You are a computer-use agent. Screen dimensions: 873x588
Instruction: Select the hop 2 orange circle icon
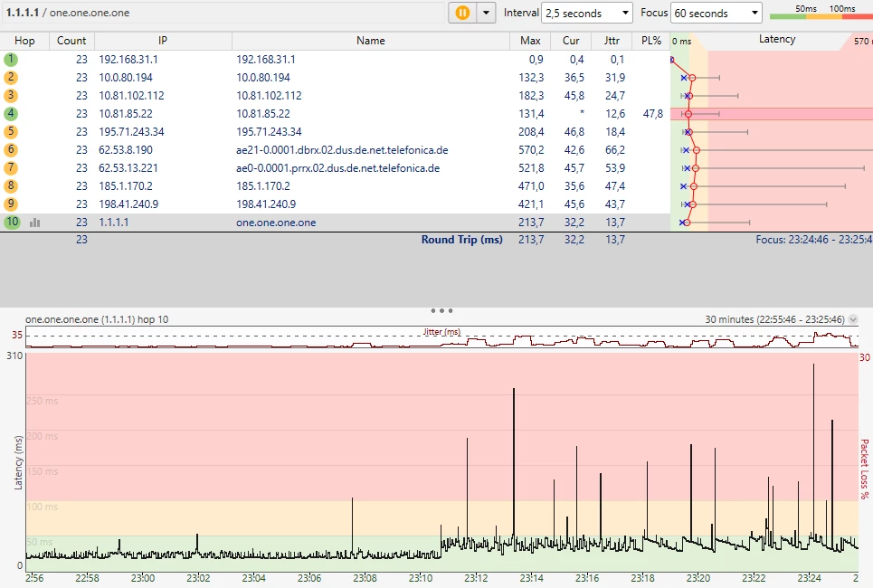pyautogui.click(x=11, y=77)
